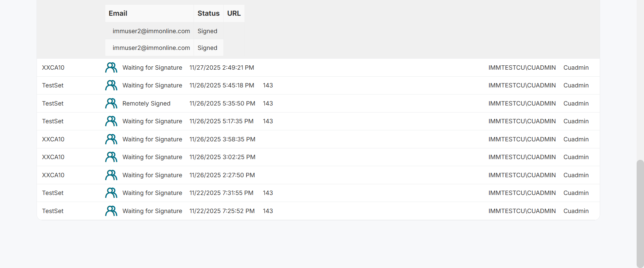Click the Status column header
644x268 pixels.
point(208,13)
